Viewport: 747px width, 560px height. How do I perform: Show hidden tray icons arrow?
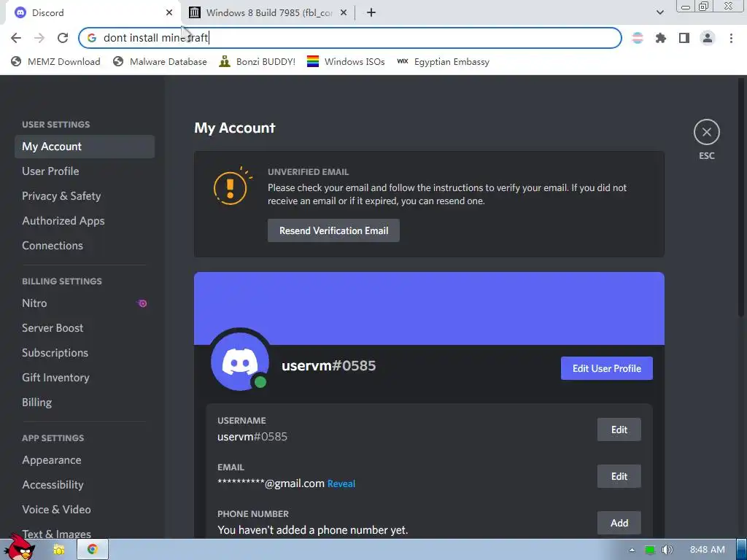632,550
